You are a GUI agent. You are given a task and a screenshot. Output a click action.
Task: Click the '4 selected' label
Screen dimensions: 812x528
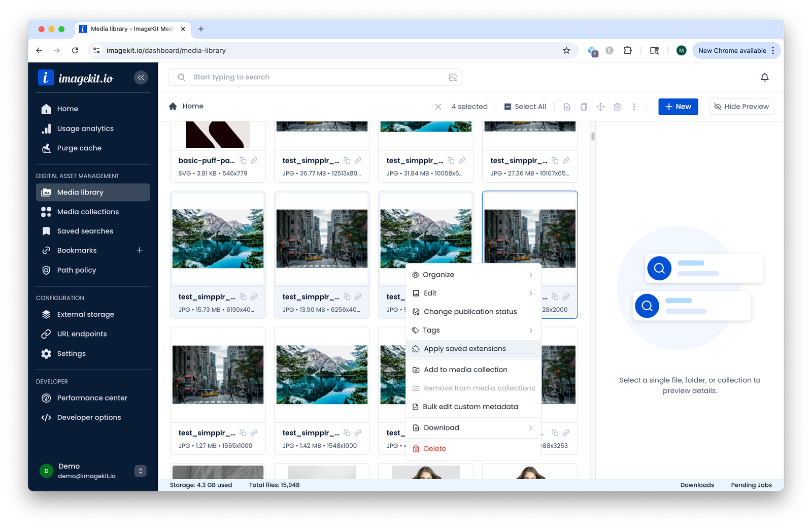(469, 107)
